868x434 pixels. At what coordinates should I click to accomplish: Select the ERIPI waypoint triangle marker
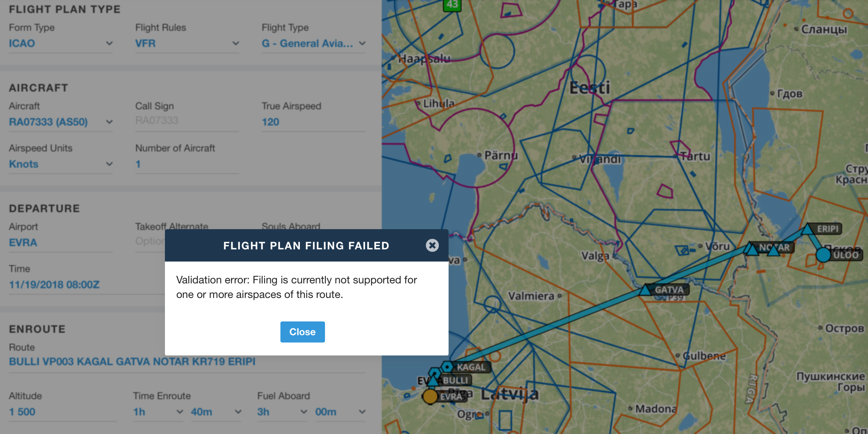click(x=808, y=230)
